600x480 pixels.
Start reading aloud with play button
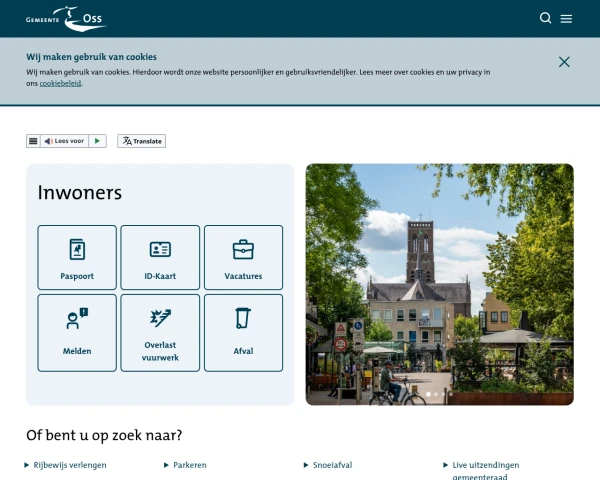pyautogui.click(x=97, y=141)
